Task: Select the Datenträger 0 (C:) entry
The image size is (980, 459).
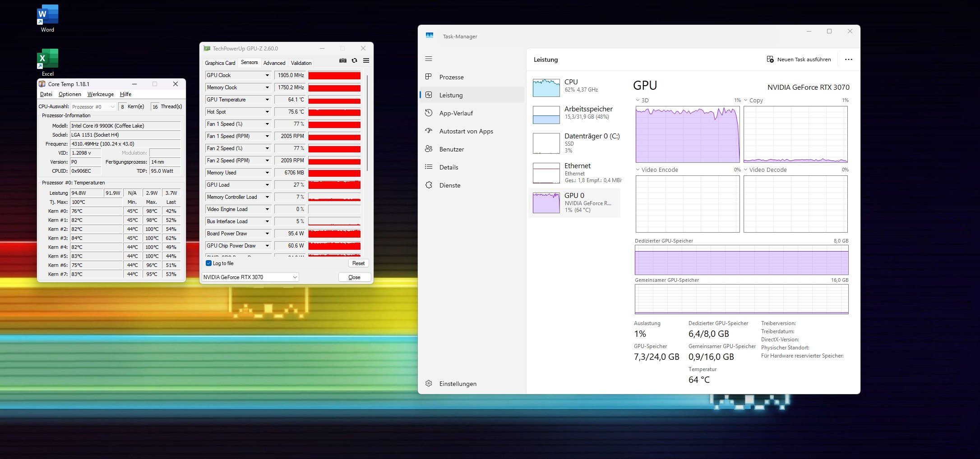Action: (575, 143)
